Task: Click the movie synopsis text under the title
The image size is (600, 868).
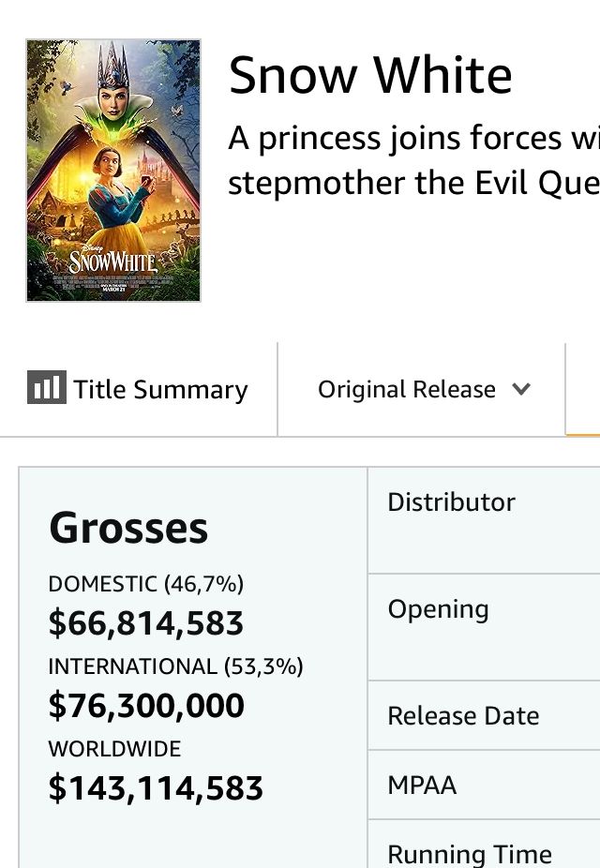Action: coord(412,159)
